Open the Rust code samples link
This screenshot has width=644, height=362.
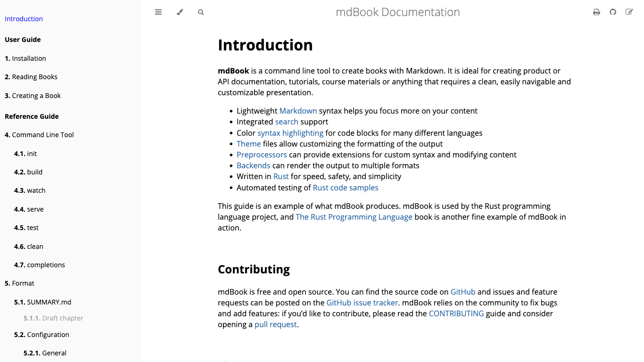pos(346,188)
